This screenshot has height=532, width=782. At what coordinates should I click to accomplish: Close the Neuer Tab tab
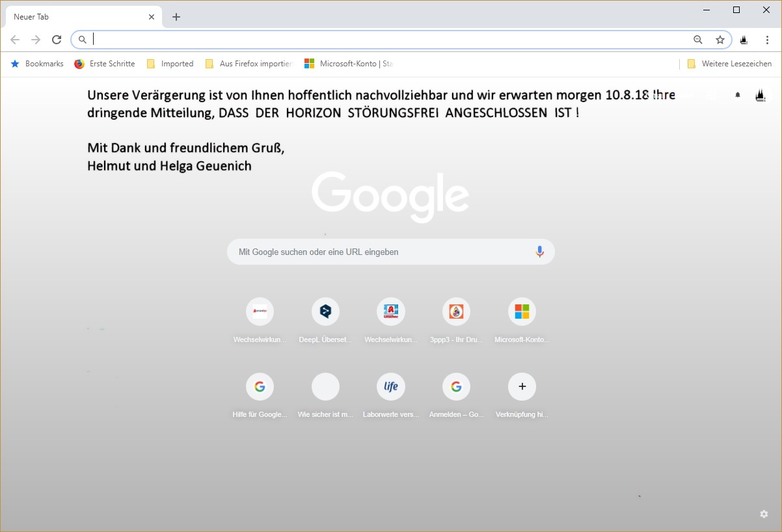coord(152,17)
